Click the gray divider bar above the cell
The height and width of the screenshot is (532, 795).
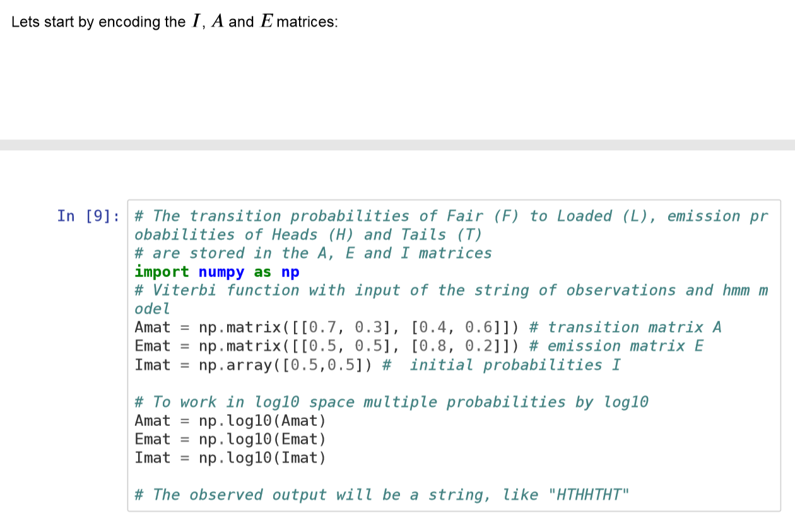(397, 145)
